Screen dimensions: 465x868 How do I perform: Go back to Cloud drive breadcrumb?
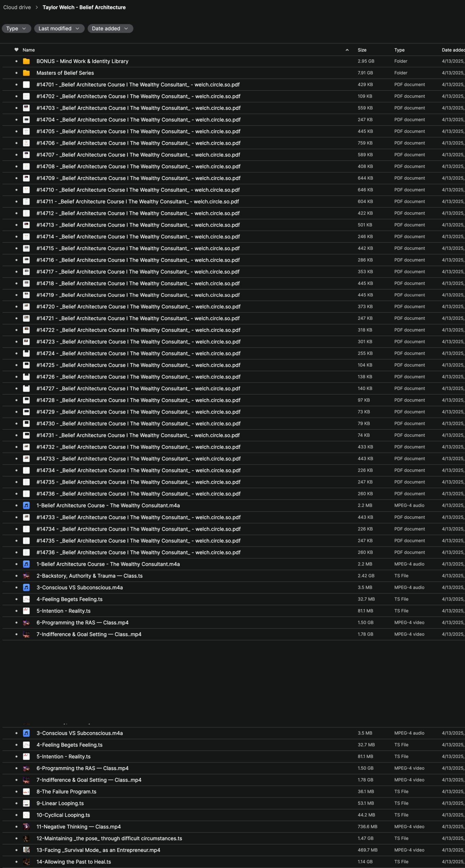click(x=17, y=7)
